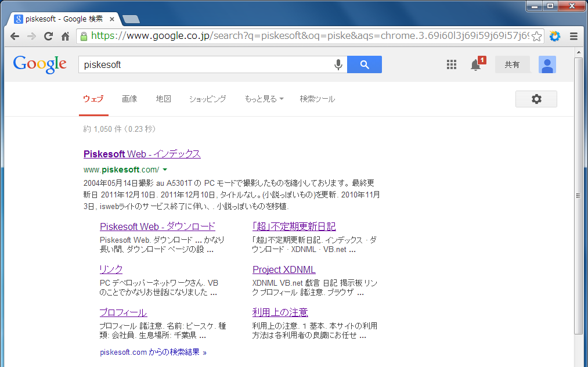Open the Project XDNML link
The width and height of the screenshot is (588, 367).
point(284,269)
